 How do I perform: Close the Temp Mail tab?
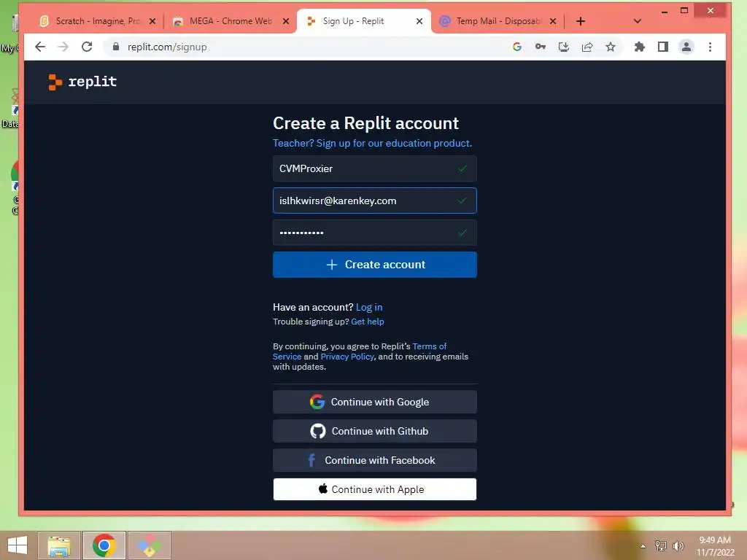[x=553, y=21]
